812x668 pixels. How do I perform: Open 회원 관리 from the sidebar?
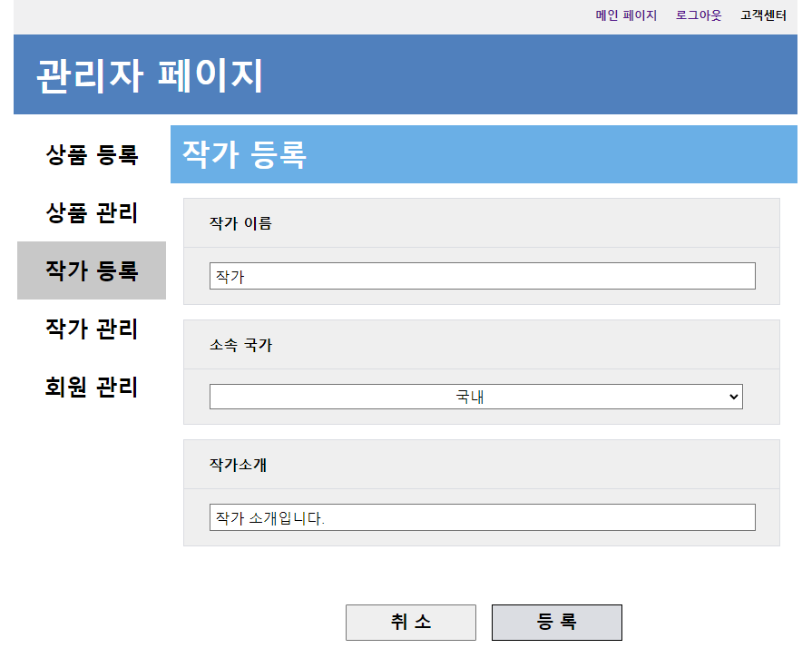[92, 387]
